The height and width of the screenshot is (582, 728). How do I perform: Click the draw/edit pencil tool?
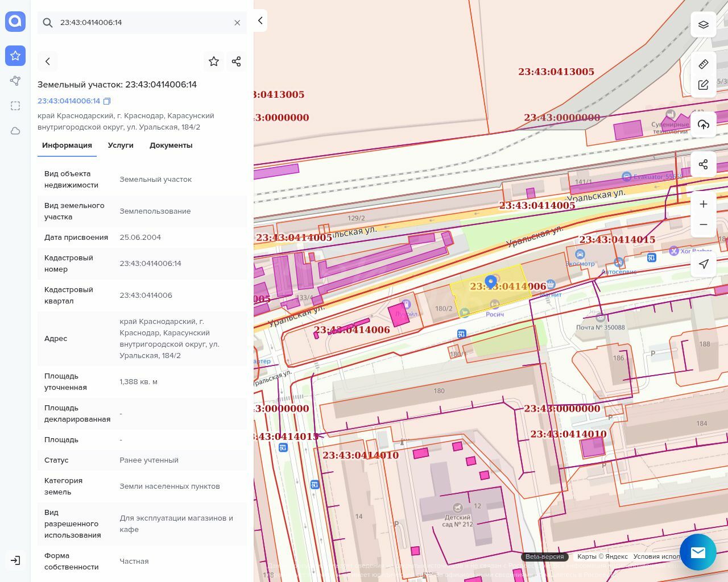703,85
